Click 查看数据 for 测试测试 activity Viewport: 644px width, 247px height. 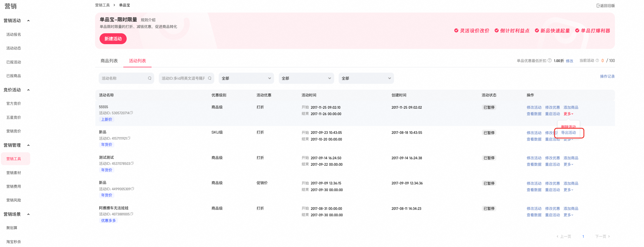coord(534,164)
